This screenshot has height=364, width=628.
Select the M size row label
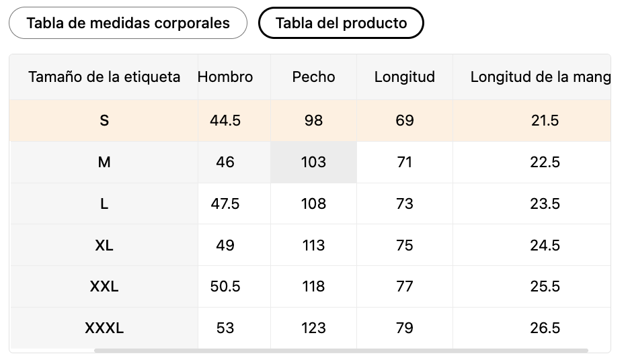[x=104, y=162]
